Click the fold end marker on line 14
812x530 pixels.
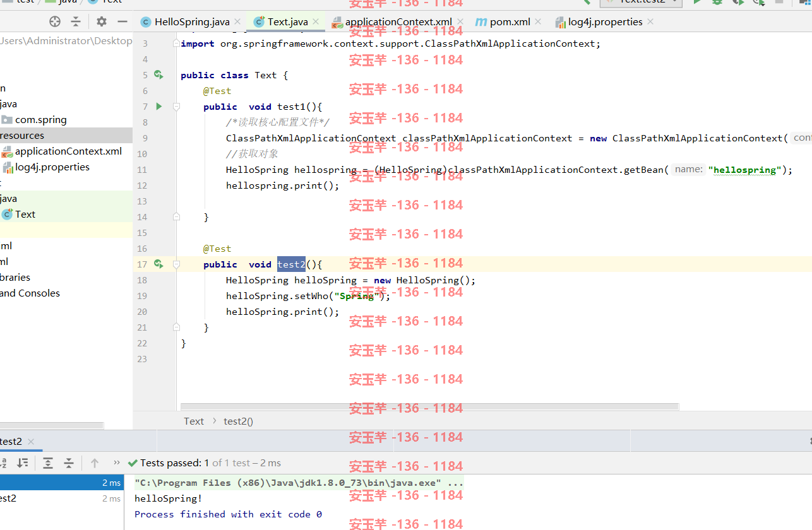(177, 217)
